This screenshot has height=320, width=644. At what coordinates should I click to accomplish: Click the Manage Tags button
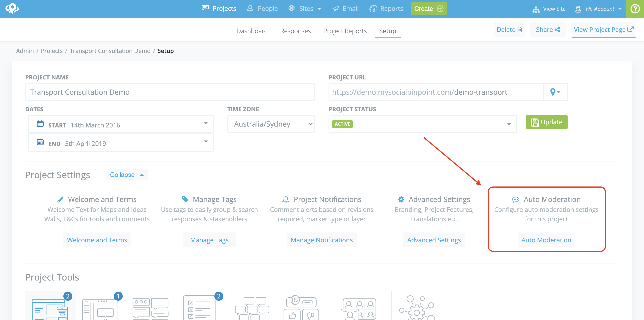(209, 240)
